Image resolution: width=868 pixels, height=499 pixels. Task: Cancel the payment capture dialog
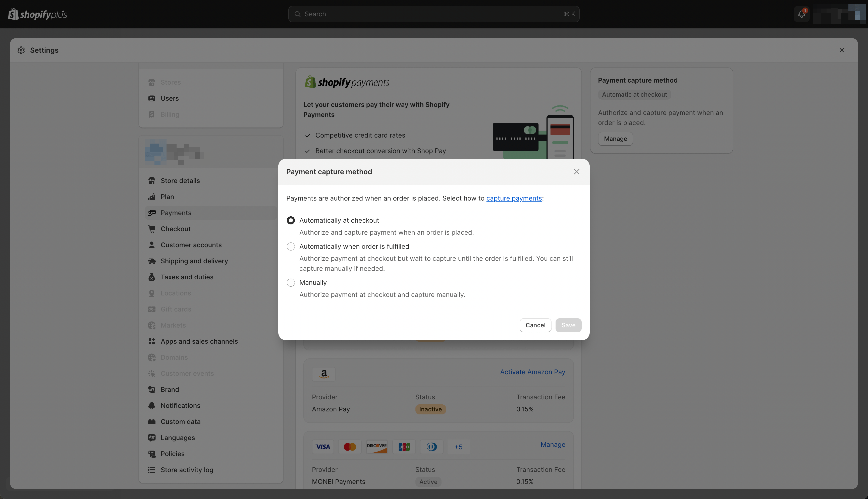click(x=535, y=325)
